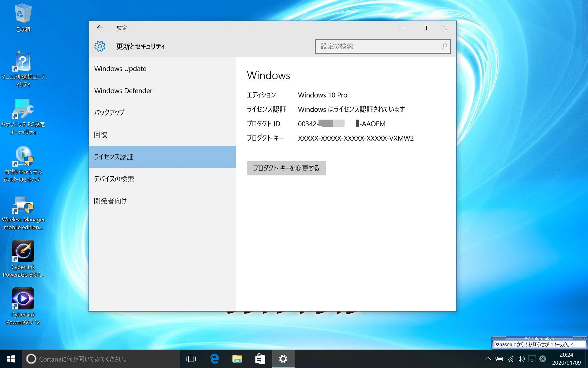Select the 回復 sidebar item
The height and width of the screenshot is (368, 588).
click(162, 135)
